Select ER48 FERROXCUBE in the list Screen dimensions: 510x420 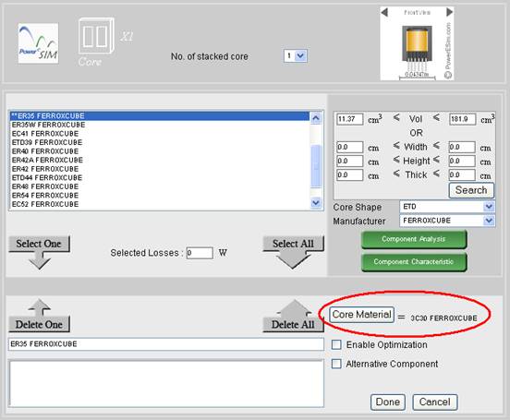160,186
